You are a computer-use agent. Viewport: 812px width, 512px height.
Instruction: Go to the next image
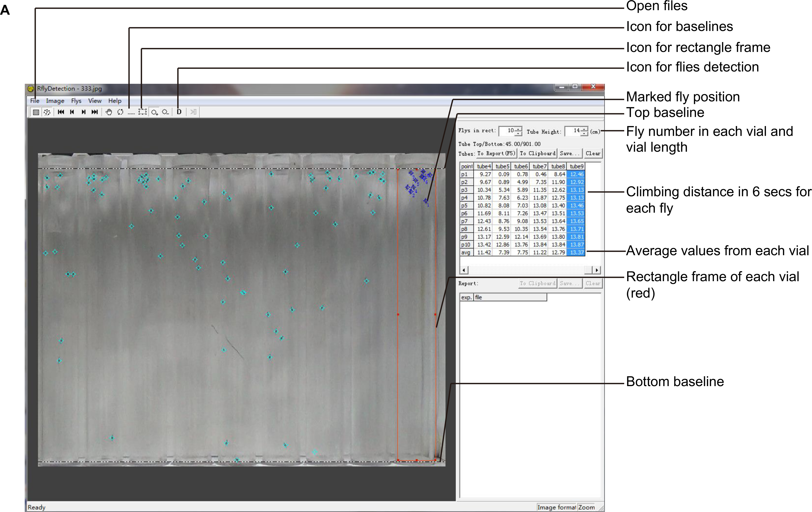[x=83, y=112]
